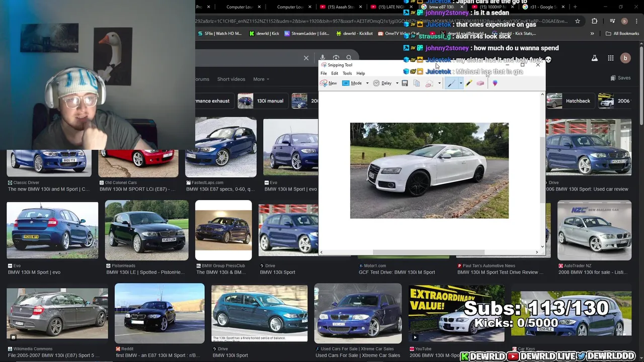The image size is (644, 362).
Task: Open the YouTube 'Extraordinary Value' video thumbnail
Action: (456, 313)
